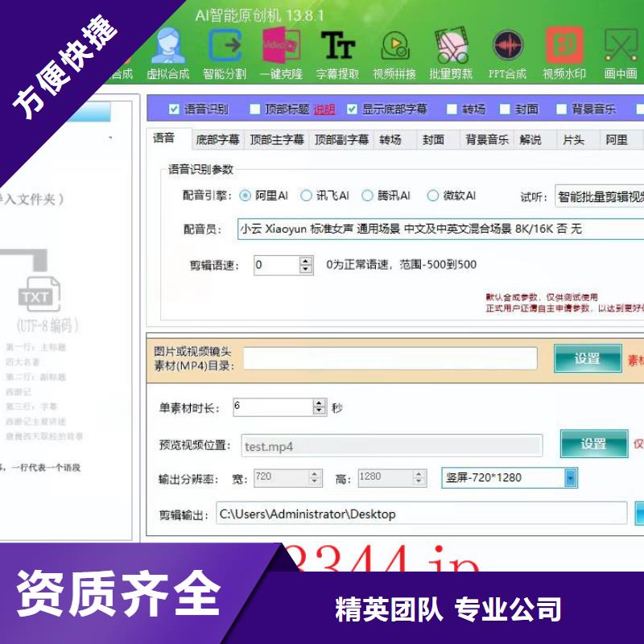Click the 预览视频位置 test.mp4 field
644x644 pixels.
392,446
